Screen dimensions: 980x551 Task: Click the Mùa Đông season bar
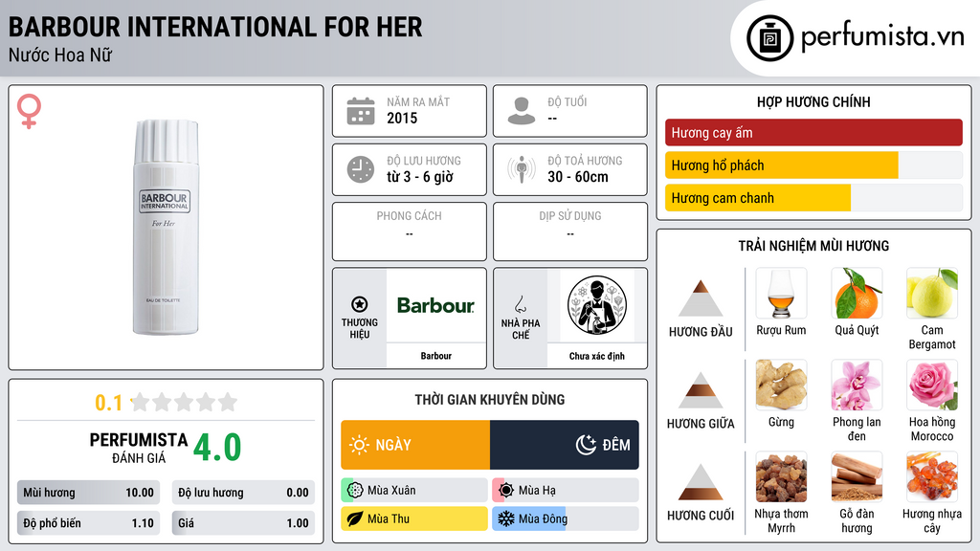(x=566, y=518)
